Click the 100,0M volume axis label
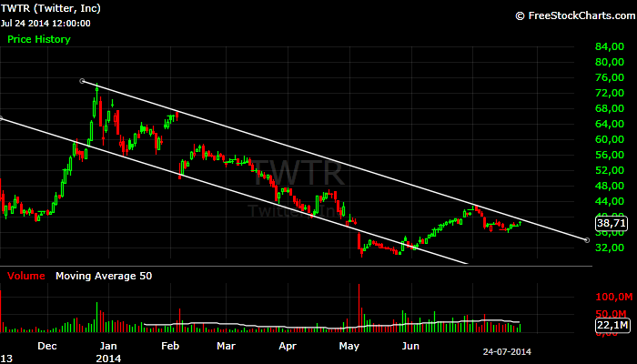Image resolution: width=637 pixels, height=364 pixels. click(614, 297)
